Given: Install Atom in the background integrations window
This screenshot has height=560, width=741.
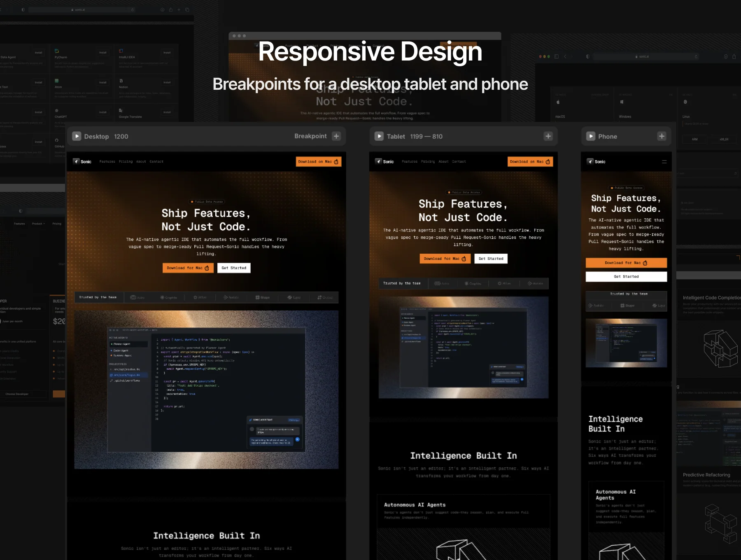Looking at the screenshot, I should (x=103, y=82).
